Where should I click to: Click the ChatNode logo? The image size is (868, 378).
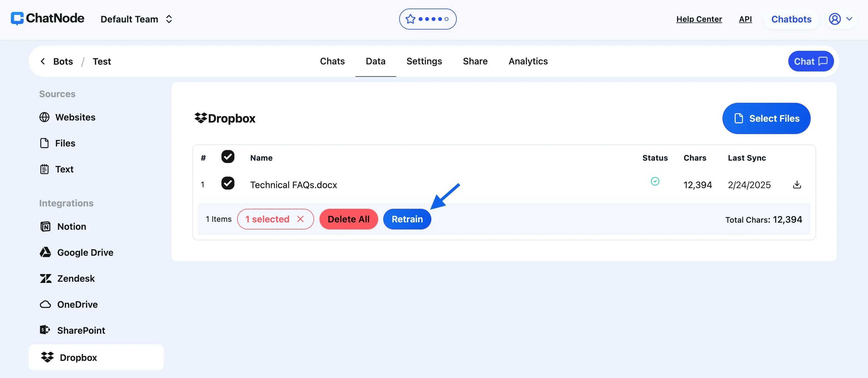coord(48,19)
